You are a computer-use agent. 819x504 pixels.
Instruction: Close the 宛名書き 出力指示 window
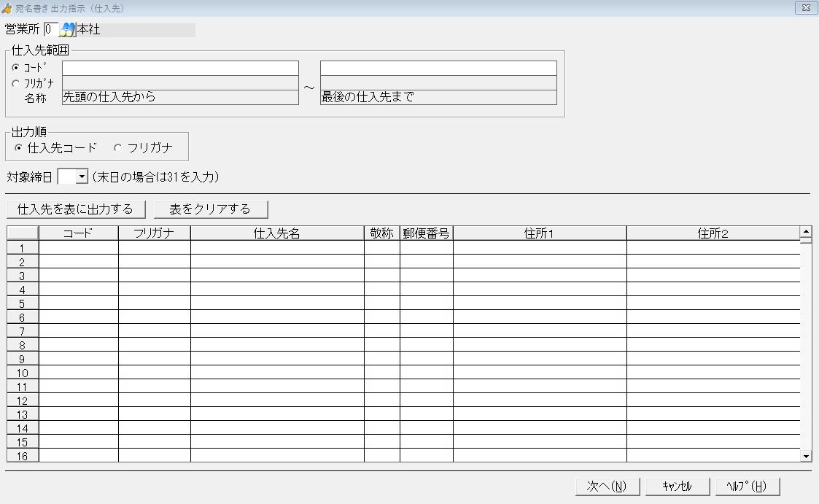coord(805,7)
